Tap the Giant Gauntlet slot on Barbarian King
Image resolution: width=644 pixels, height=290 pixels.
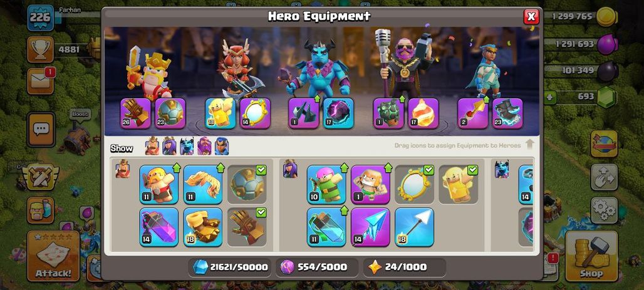[135, 113]
